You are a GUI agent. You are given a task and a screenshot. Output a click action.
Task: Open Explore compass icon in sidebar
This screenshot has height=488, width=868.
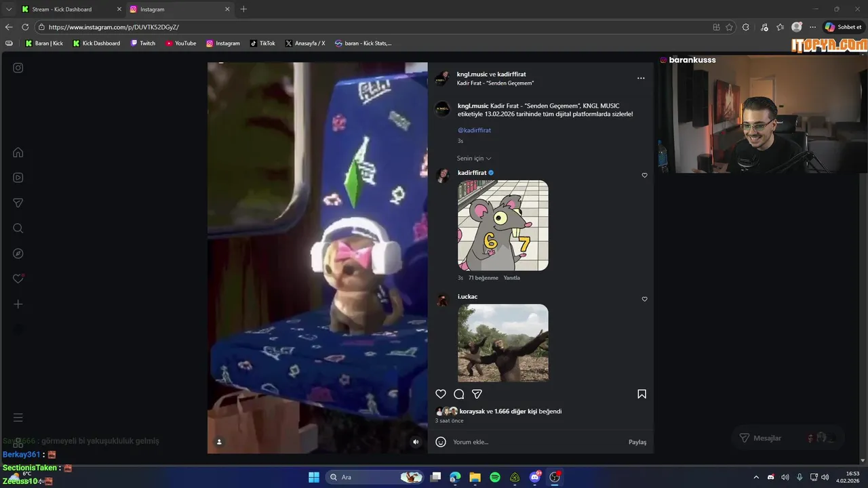[18, 253]
